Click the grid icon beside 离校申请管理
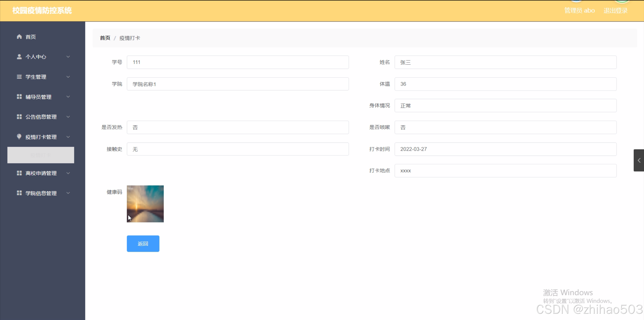The height and width of the screenshot is (320, 644). click(x=19, y=173)
